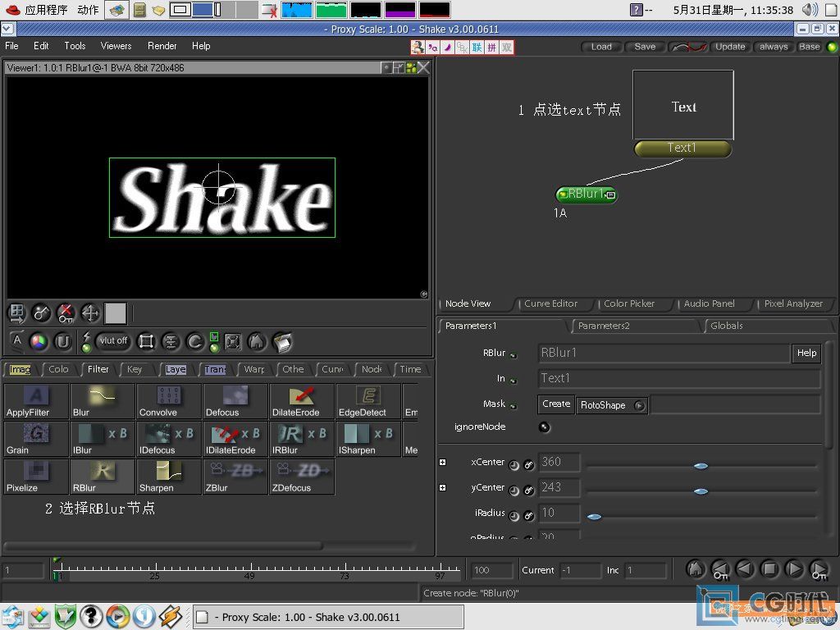
Task: Adjust the iRadius slider handle
Action: pos(594,517)
